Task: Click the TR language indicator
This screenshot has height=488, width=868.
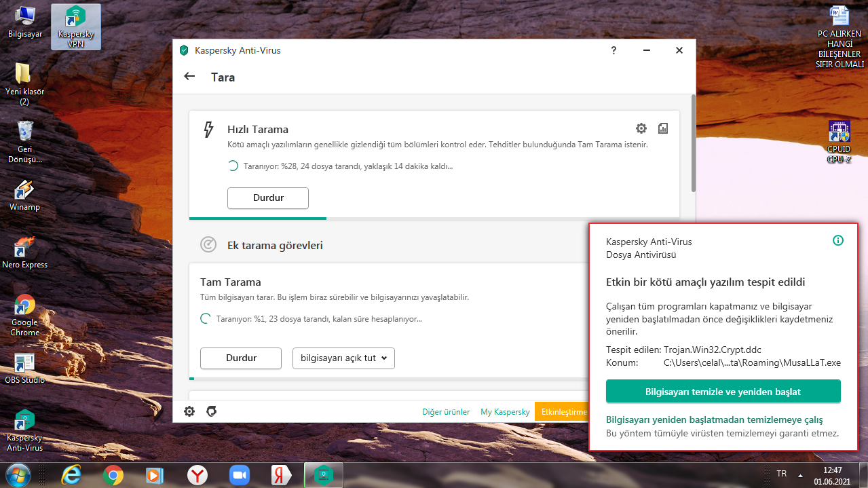Action: pyautogui.click(x=781, y=474)
